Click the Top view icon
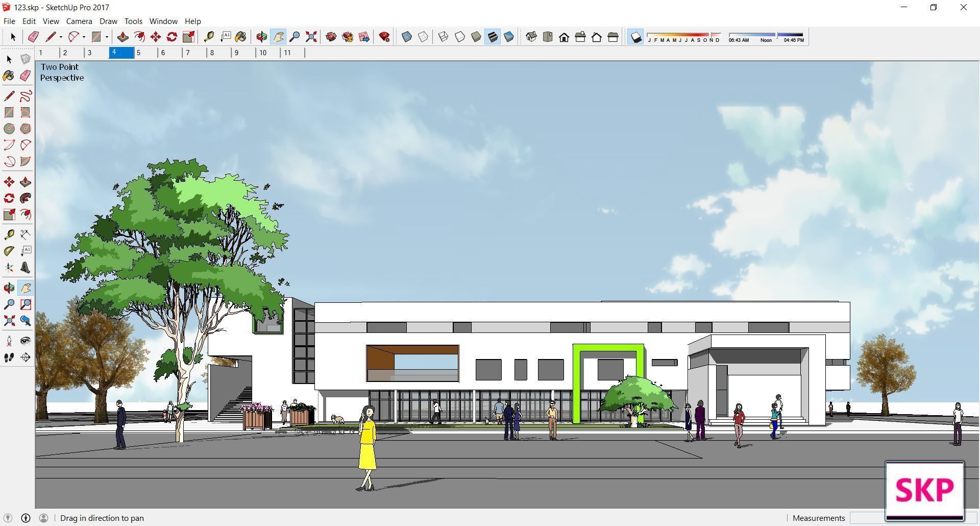Viewport: 980px width, 526px height. click(548, 37)
